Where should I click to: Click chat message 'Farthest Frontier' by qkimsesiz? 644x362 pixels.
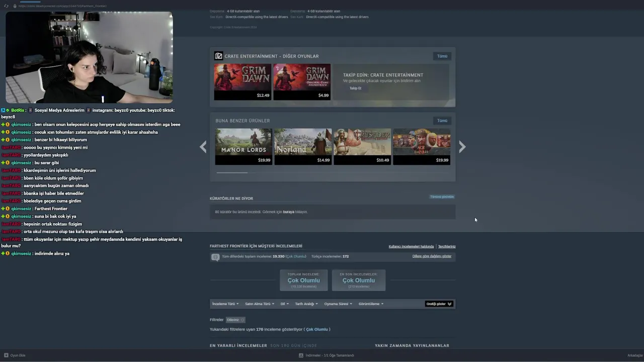51,209
